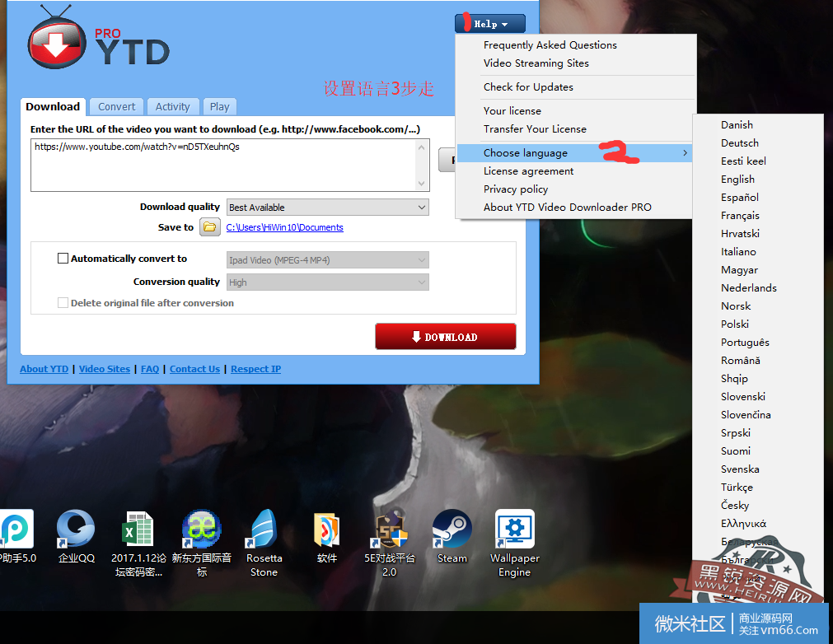Select Español language

tap(740, 198)
